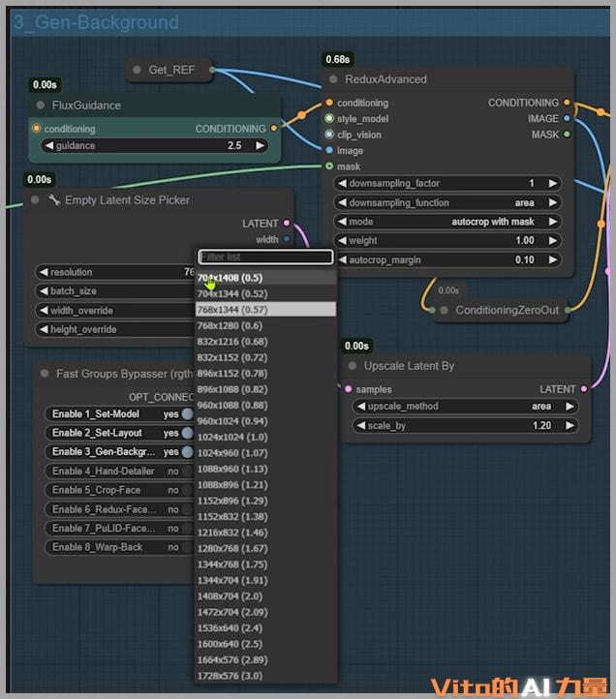The width and height of the screenshot is (616, 699).
Task: Collapse the ConditioningZeroOut node dot
Action: (444, 310)
